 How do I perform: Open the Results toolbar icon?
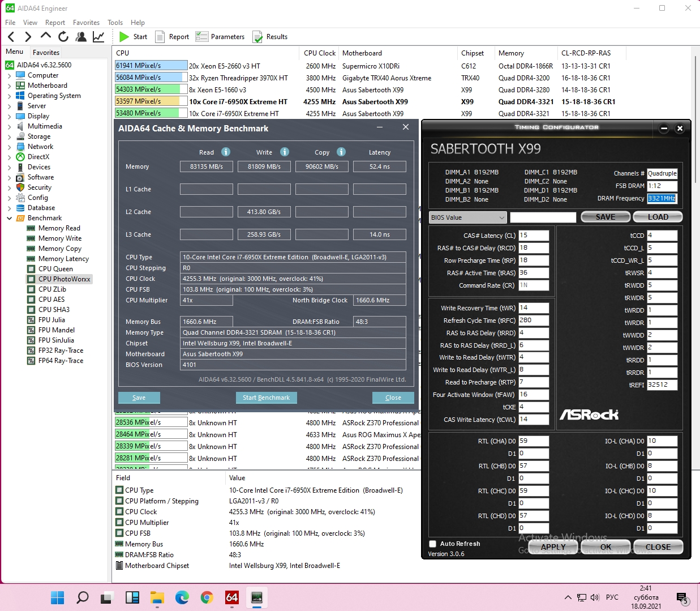click(257, 37)
